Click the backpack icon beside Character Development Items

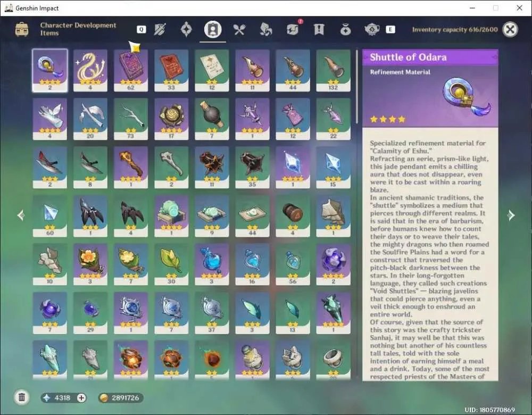point(22,29)
